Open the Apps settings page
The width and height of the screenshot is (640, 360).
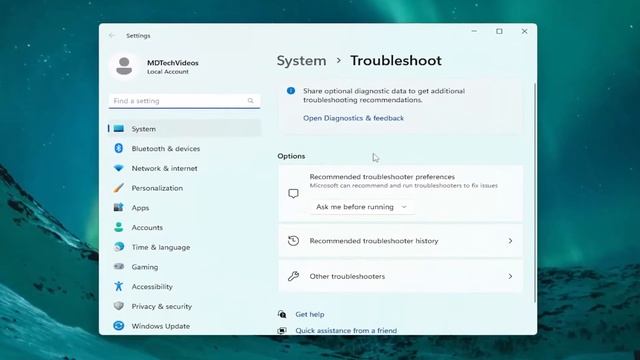[x=184, y=207]
